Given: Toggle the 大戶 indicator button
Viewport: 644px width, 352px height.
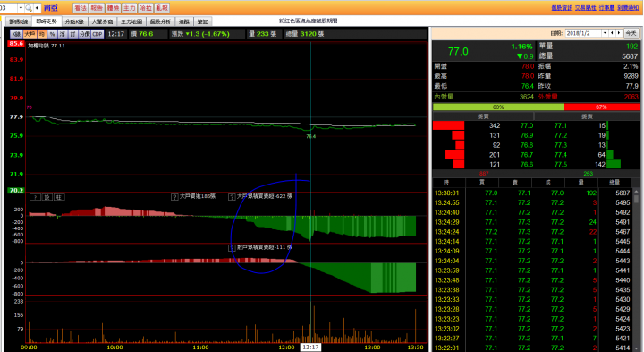Looking at the screenshot, I should (x=30, y=34).
